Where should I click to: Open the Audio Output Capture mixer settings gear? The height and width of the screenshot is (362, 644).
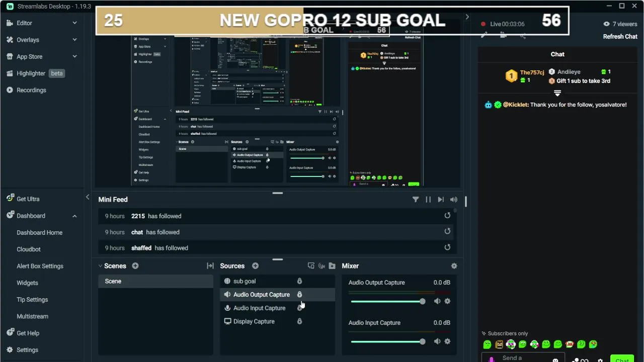pyautogui.click(x=447, y=301)
